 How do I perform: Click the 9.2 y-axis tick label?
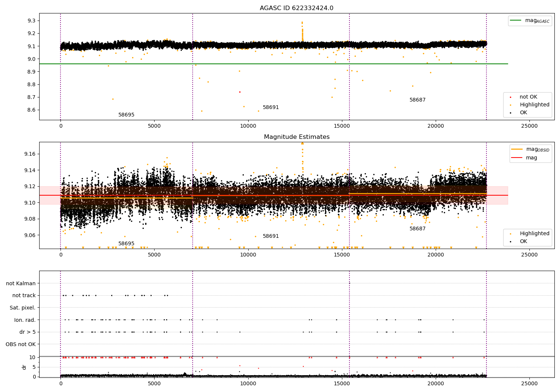[31, 33]
